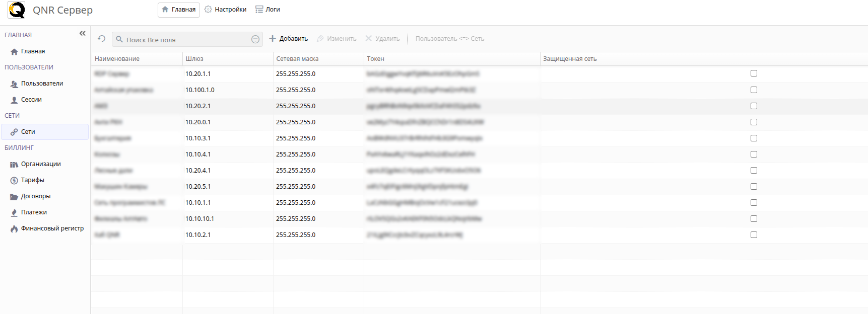
Task: Sort by the Сетевая маска column header
Action: click(318, 59)
